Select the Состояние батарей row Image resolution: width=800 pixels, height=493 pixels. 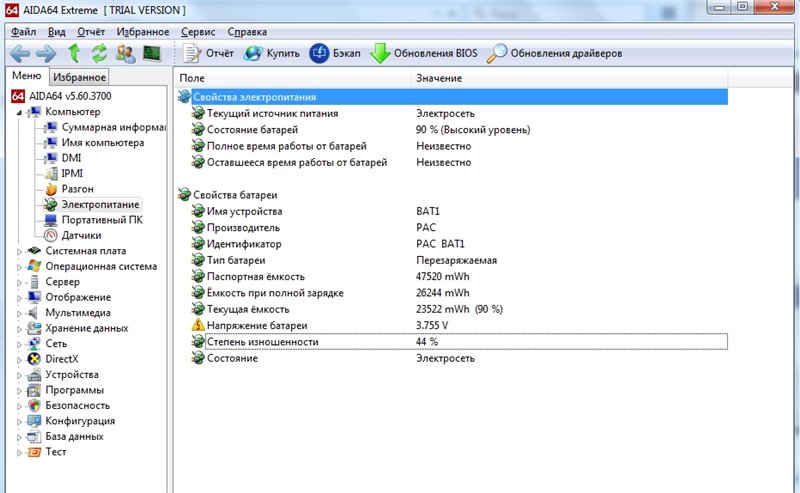click(x=459, y=130)
